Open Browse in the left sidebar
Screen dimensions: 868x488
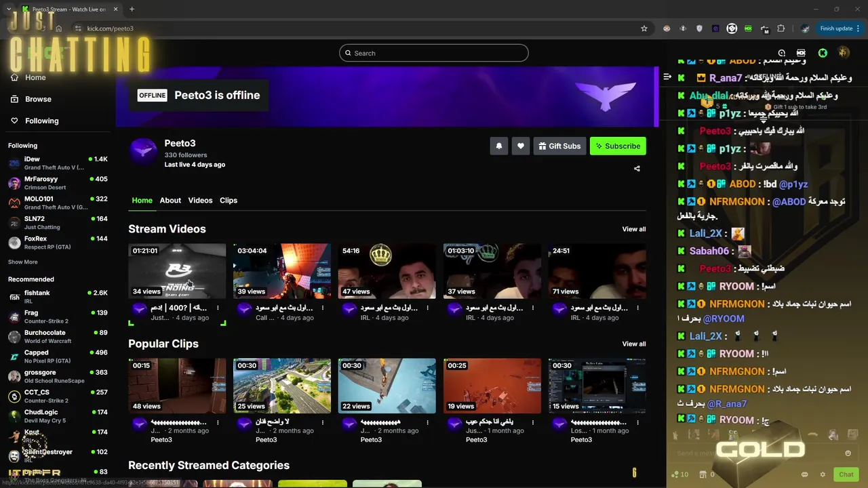point(31,99)
